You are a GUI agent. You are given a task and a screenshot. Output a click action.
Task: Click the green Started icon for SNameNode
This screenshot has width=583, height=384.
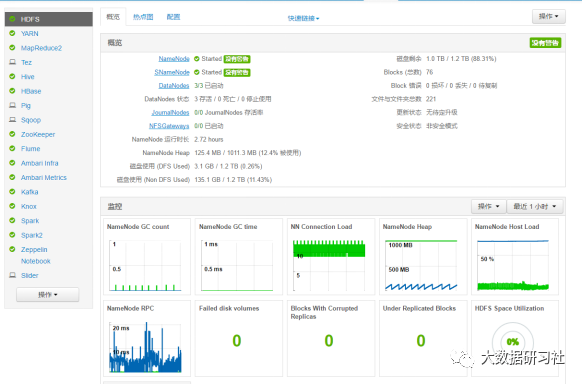tap(197, 72)
